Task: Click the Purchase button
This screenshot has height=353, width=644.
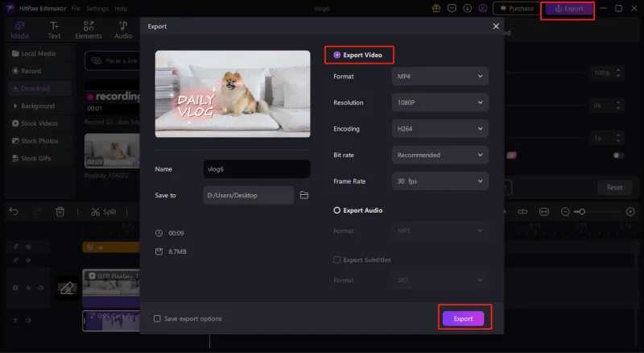Action: [517, 8]
